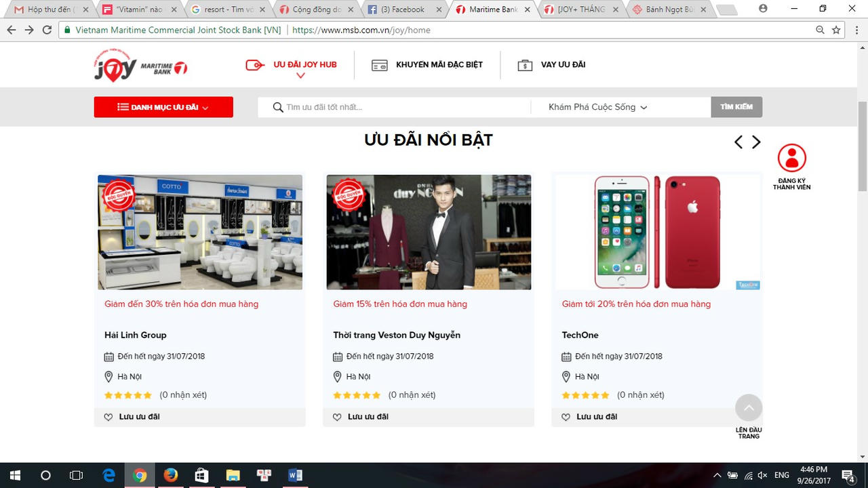Expand the Danh mục ưu đãi dropdown
Image resolution: width=868 pixels, height=488 pixels.
click(163, 107)
